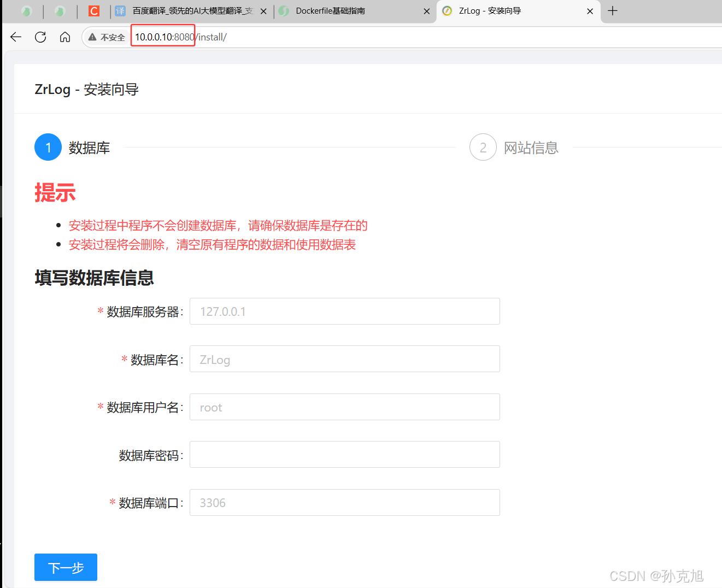Click the 提示 red heading
Screen dimensions: 722x588
coord(55,193)
